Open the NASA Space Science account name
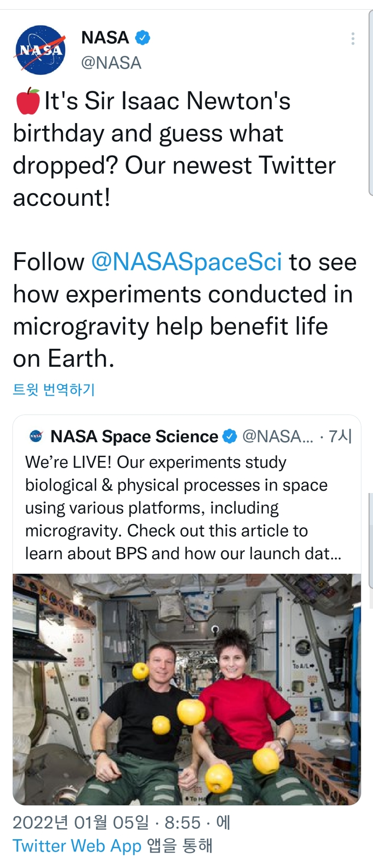The height and width of the screenshot is (868, 373). tap(134, 436)
